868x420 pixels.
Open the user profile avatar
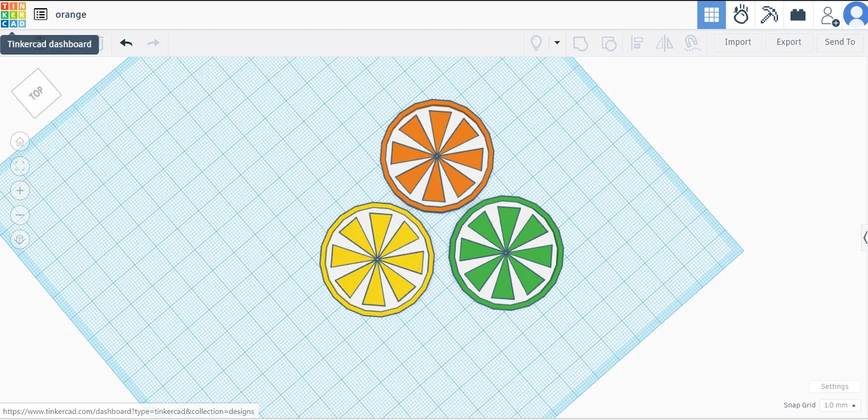coord(856,14)
